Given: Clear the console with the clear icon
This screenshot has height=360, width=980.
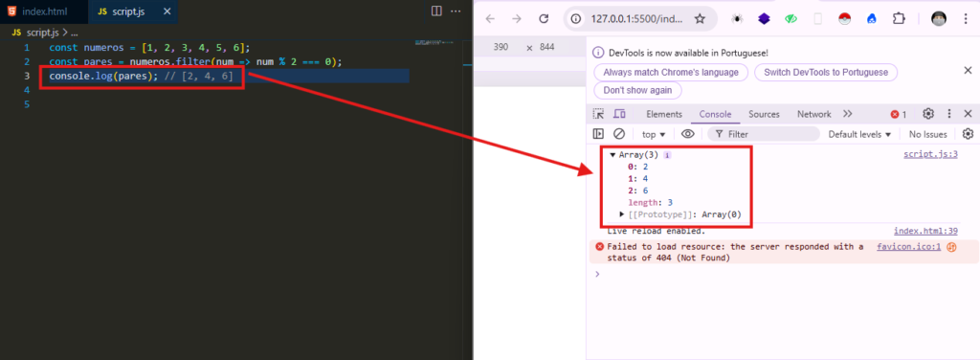Looking at the screenshot, I should 619,134.
